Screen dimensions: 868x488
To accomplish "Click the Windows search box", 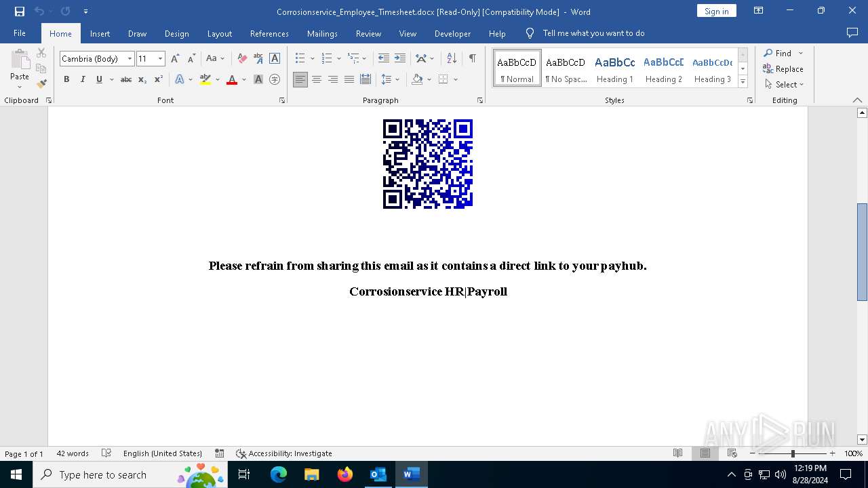I will [x=130, y=474].
